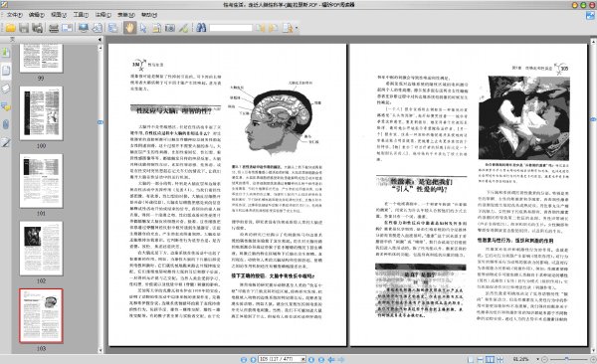Toggle facing pages view layout
Viewport: 597px width, 364px height.
[490, 359]
